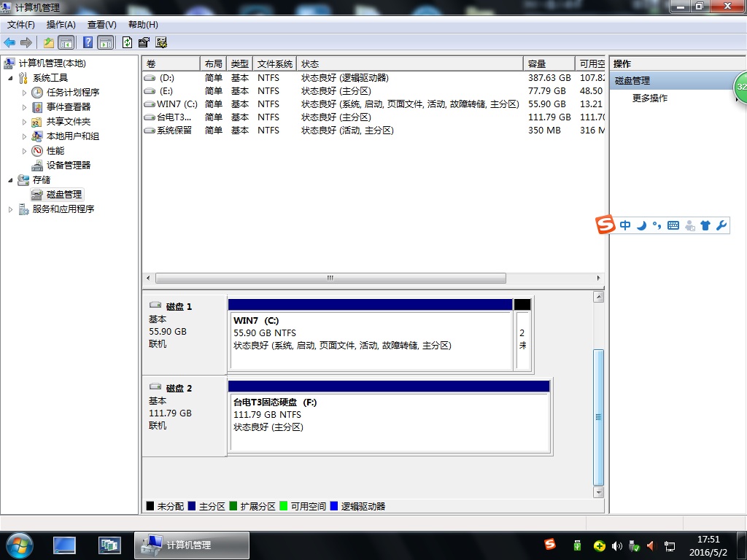Viewport: 747px width, 560px height.
Task: Expand the 共享文件夹 tree arrow
Action: (24, 122)
